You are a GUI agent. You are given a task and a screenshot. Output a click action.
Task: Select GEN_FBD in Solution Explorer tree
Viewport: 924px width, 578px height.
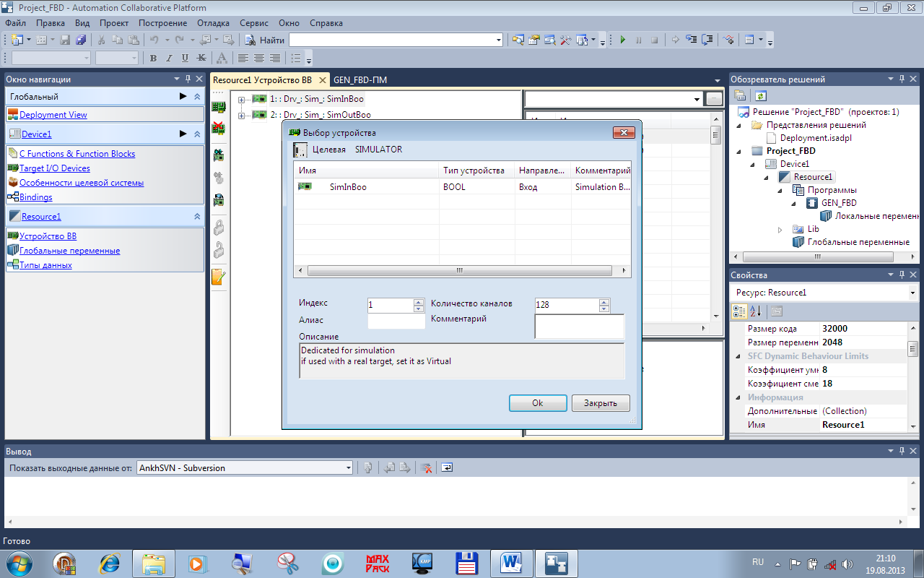(839, 203)
